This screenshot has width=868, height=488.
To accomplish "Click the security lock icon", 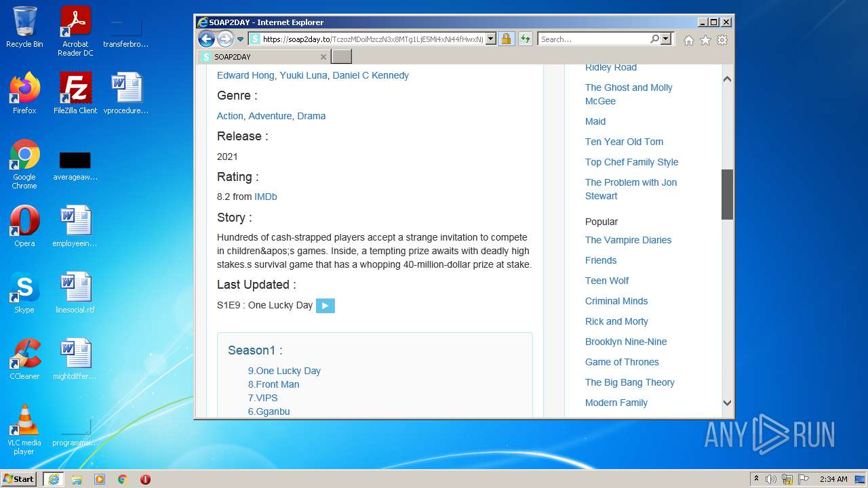I will 506,39.
